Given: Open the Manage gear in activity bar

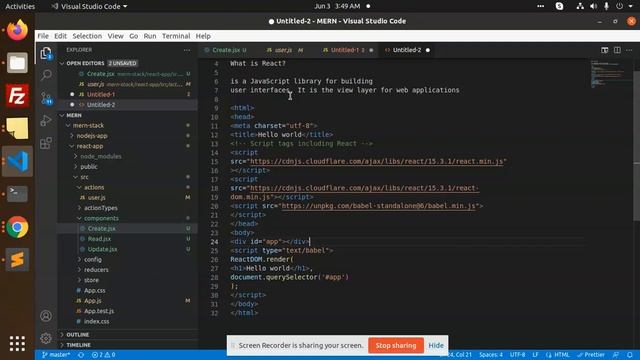Looking at the screenshot, I should [46, 338].
